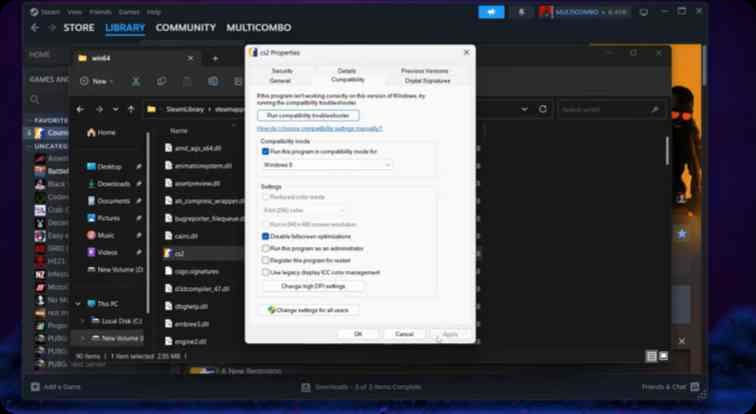Switch to the Security tab
This screenshot has height=414, width=756.
(282, 71)
